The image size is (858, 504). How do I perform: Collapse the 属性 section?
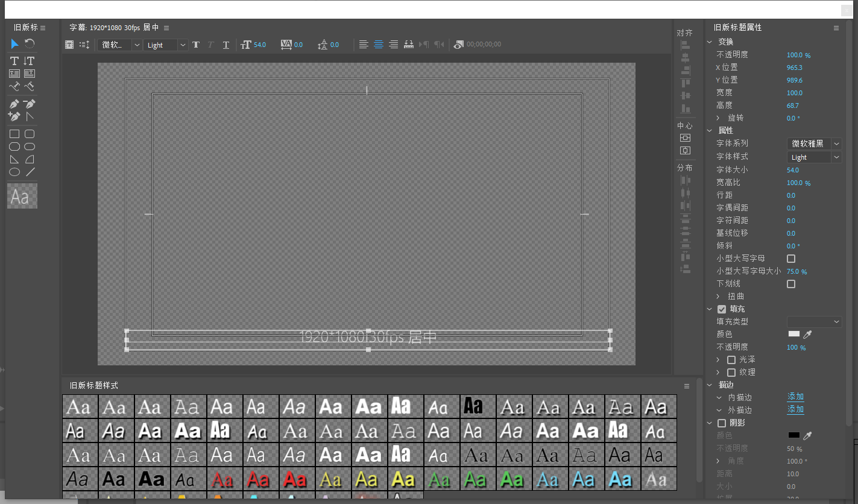click(710, 131)
